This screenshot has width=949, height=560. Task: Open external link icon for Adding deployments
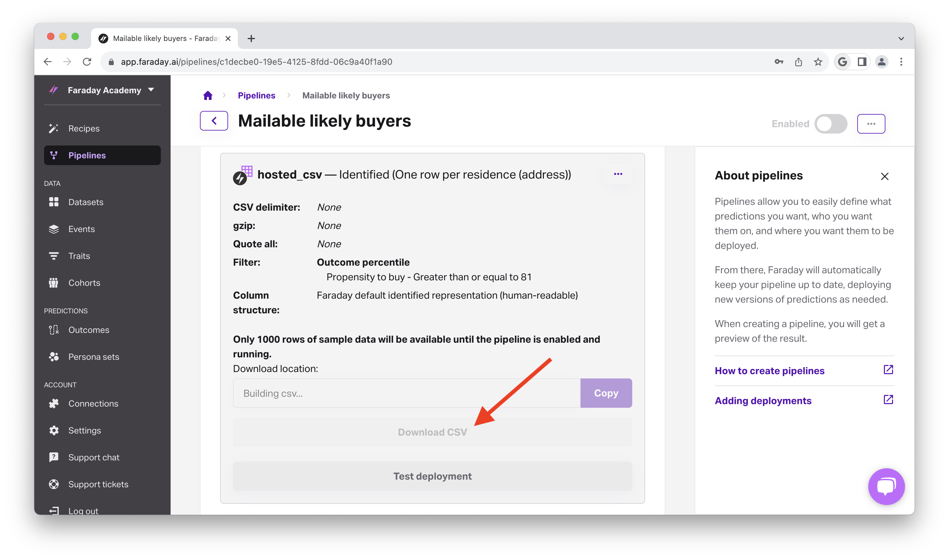[x=888, y=400]
